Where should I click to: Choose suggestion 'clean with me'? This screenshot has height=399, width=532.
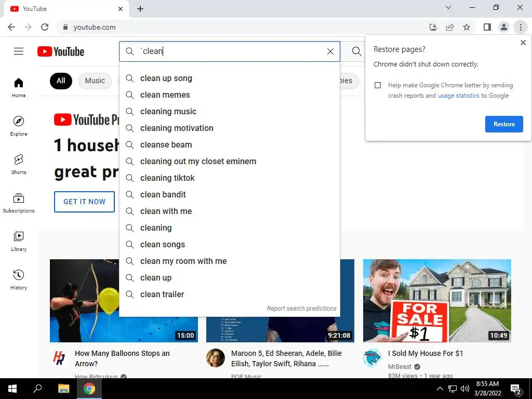pyautogui.click(x=229, y=211)
